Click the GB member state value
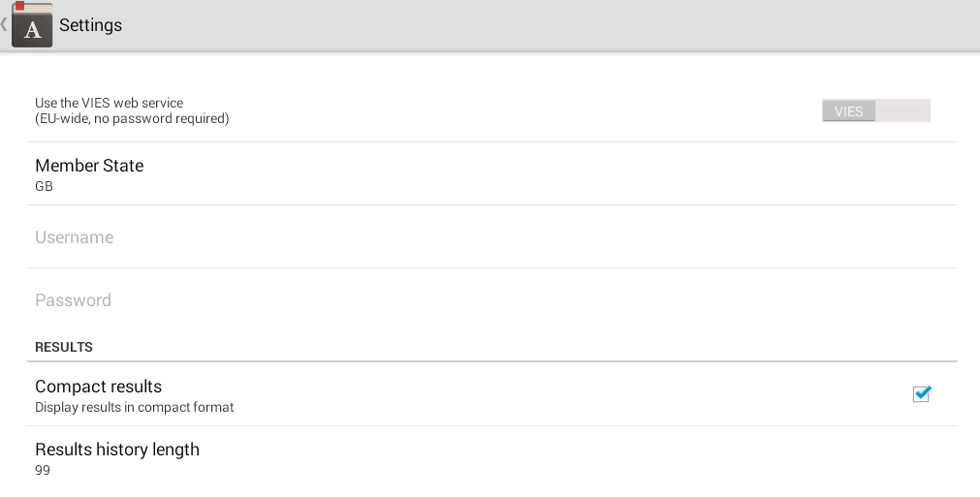The image size is (980, 497). pos(44,186)
